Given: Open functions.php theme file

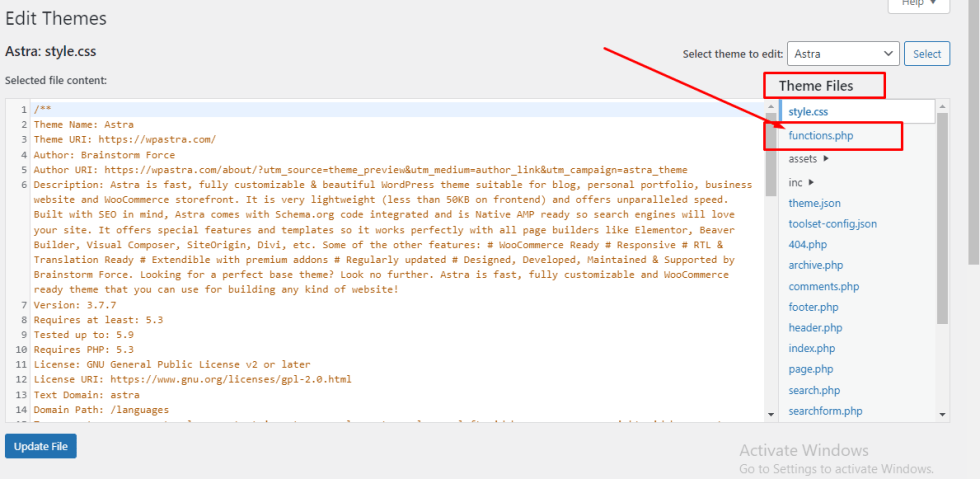Looking at the screenshot, I should [821, 135].
